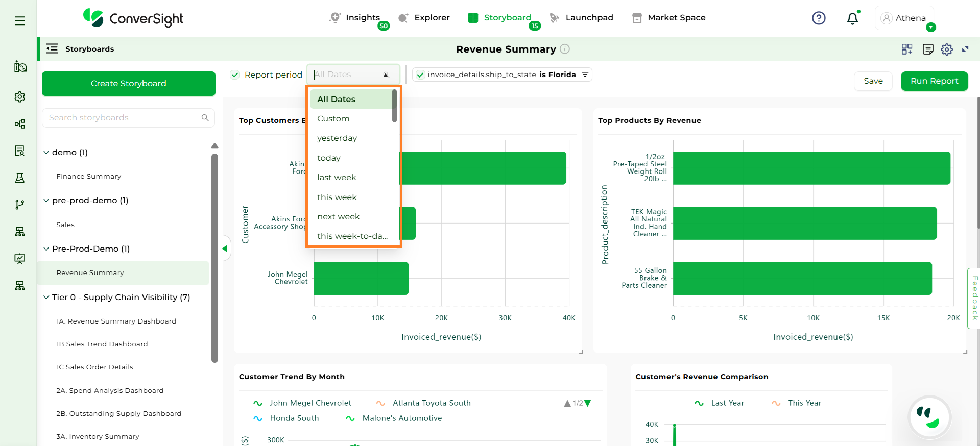Viewport: 980px width, 446px height.
Task: Uncheck the Report period checkbox
Action: click(235, 75)
